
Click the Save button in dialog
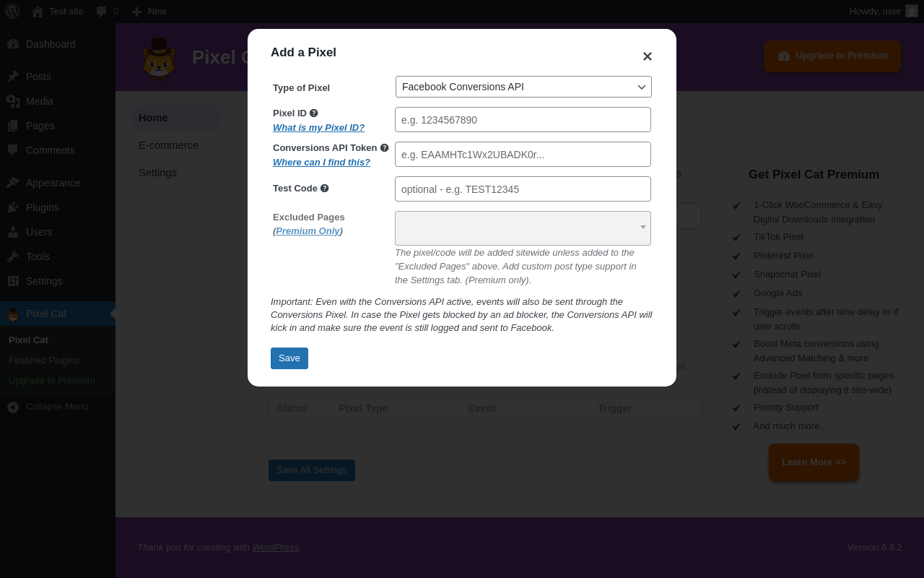289,358
